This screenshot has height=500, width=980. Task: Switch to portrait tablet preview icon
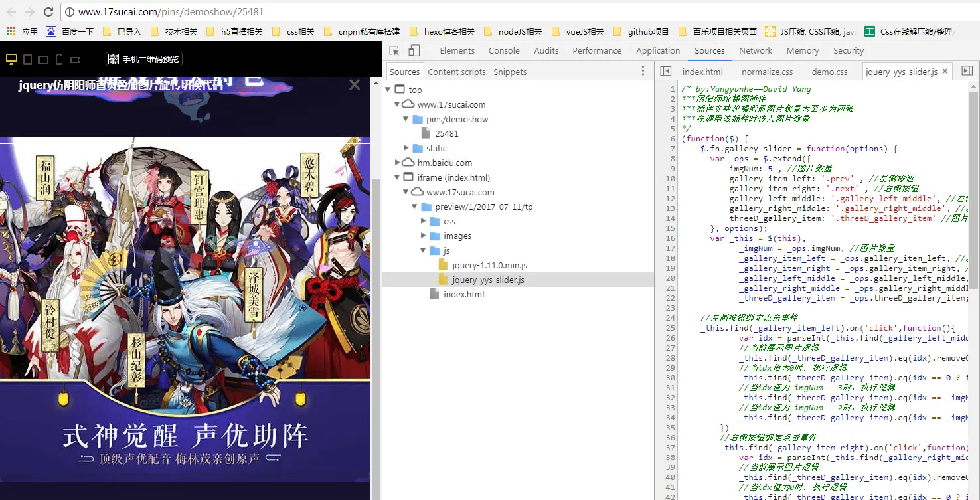pyautogui.click(x=27, y=60)
